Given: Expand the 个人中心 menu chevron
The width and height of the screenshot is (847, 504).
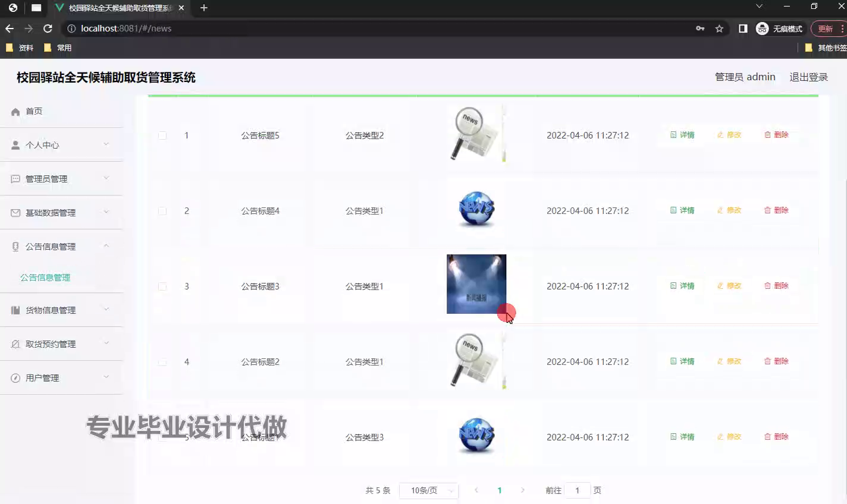Looking at the screenshot, I should tap(106, 144).
